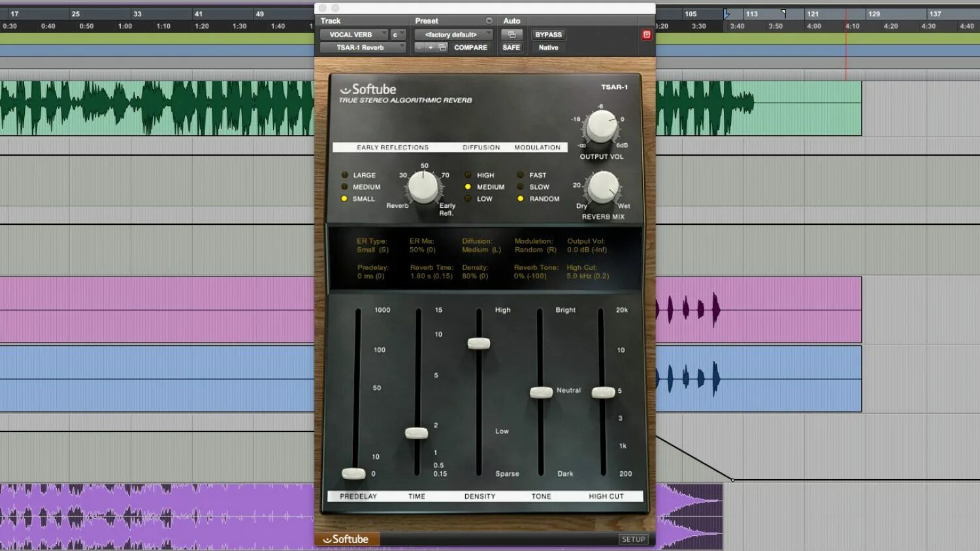980x551 pixels.
Task: Click the Reverb Time 1.80 s readout
Action: click(431, 272)
